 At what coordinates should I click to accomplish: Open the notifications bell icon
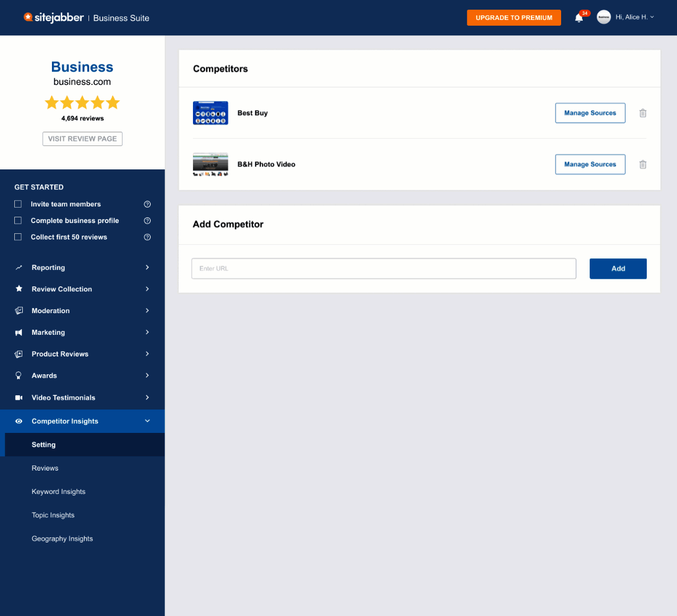579,18
